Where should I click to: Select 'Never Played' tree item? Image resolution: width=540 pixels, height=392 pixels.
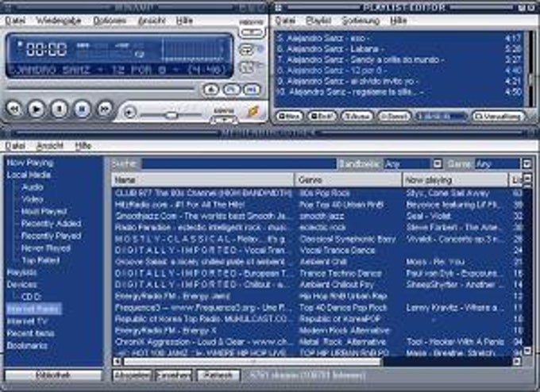[46, 248]
